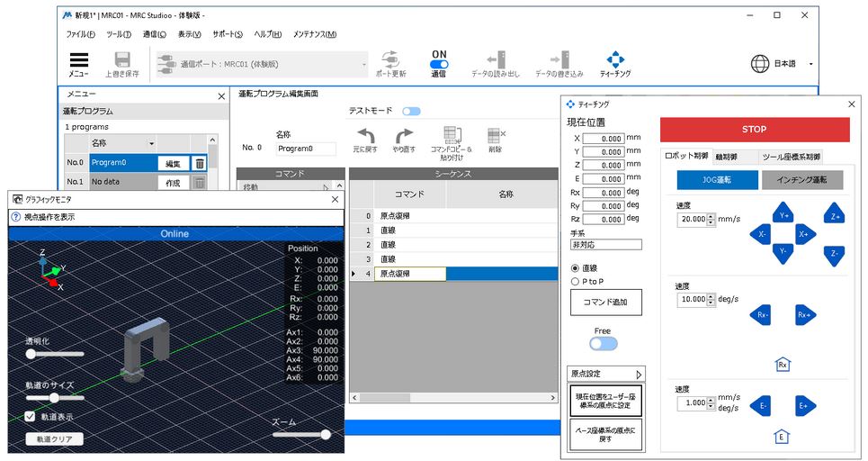Screen dimensions: 868x461
Task: Click the 元に戻す undo arrow icon
Action: click(364, 135)
